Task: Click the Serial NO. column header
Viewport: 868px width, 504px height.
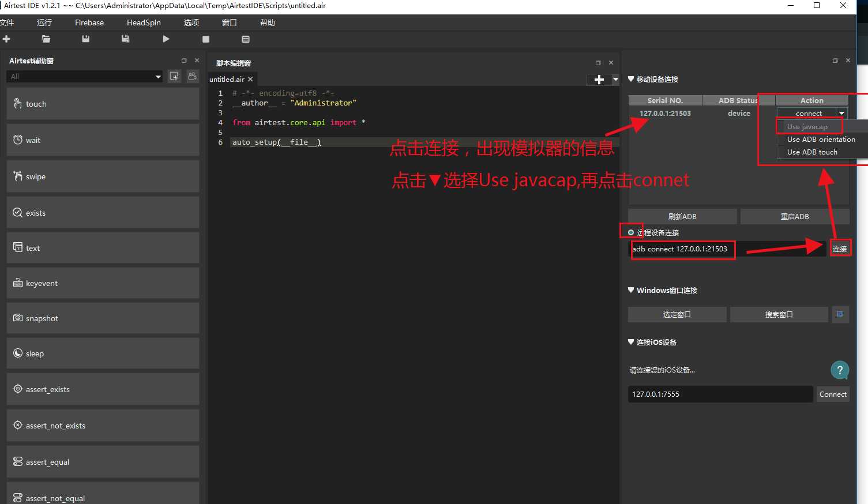Action: click(x=665, y=100)
